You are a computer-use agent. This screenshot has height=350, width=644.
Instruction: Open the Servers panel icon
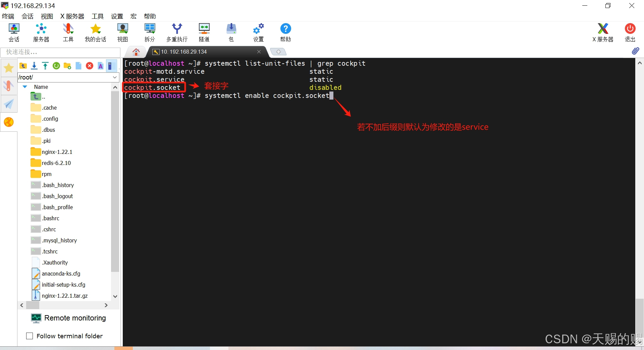(41, 32)
